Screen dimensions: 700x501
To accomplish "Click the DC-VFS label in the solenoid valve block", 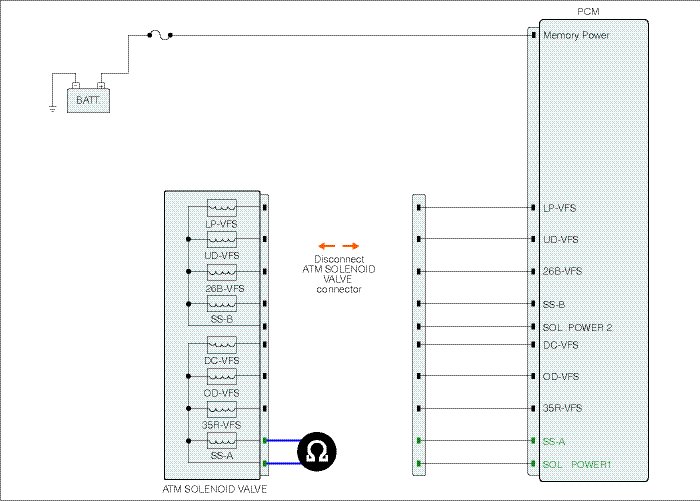I will (x=222, y=360).
